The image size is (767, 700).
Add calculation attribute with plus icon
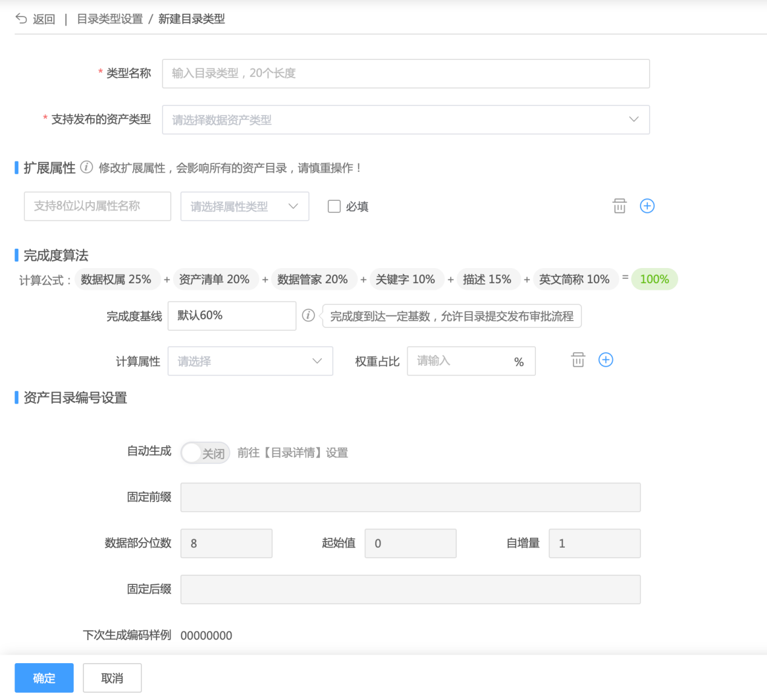point(605,360)
